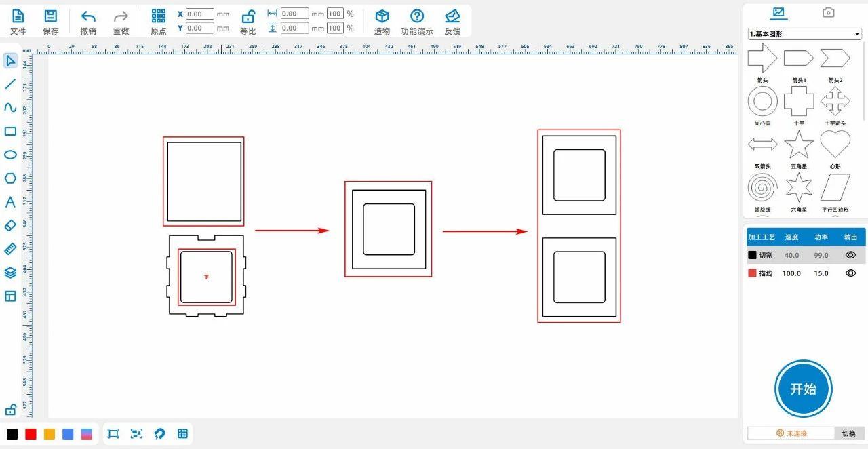Choose the rectangle shape tool

tap(10, 132)
